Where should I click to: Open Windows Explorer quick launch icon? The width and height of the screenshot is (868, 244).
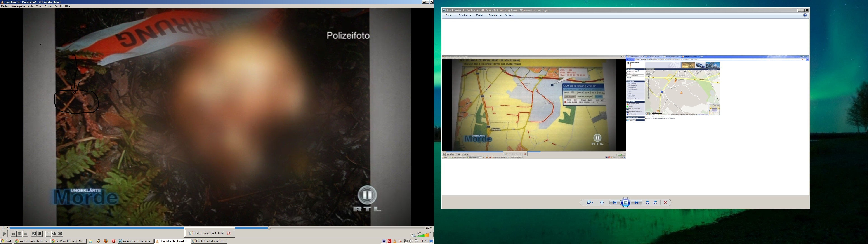(x=91, y=241)
